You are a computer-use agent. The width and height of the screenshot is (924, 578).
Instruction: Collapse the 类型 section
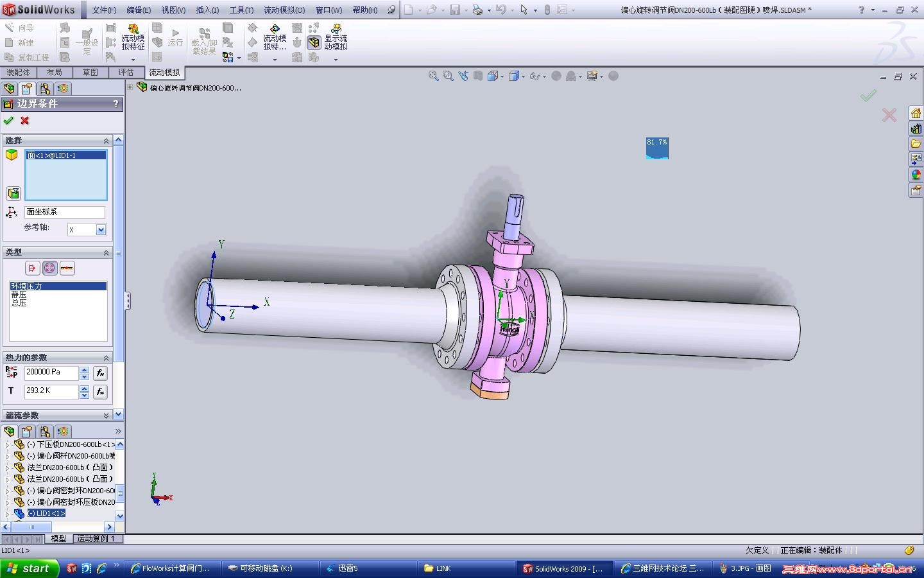click(107, 252)
